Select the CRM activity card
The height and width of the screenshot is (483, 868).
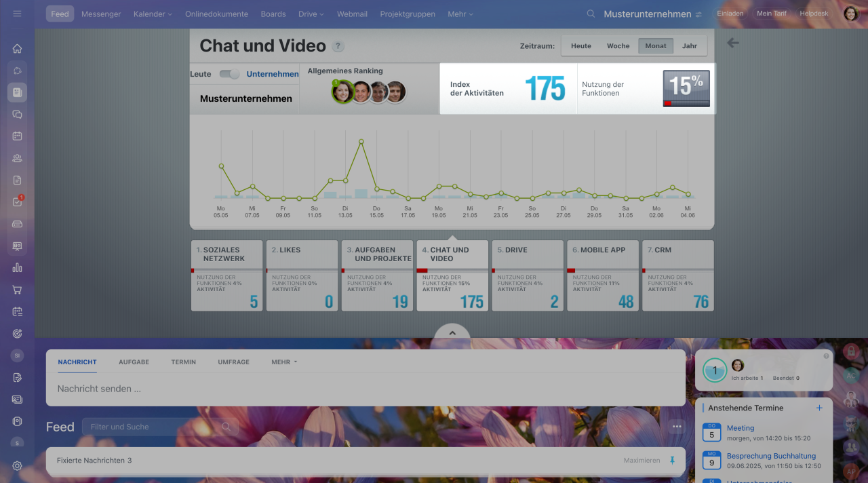pyautogui.click(x=678, y=275)
